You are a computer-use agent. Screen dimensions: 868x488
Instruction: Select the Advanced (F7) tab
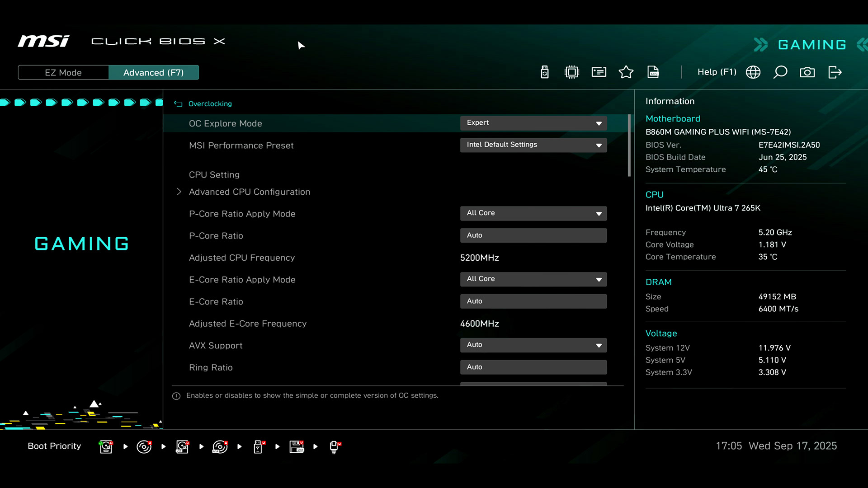(x=153, y=73)
